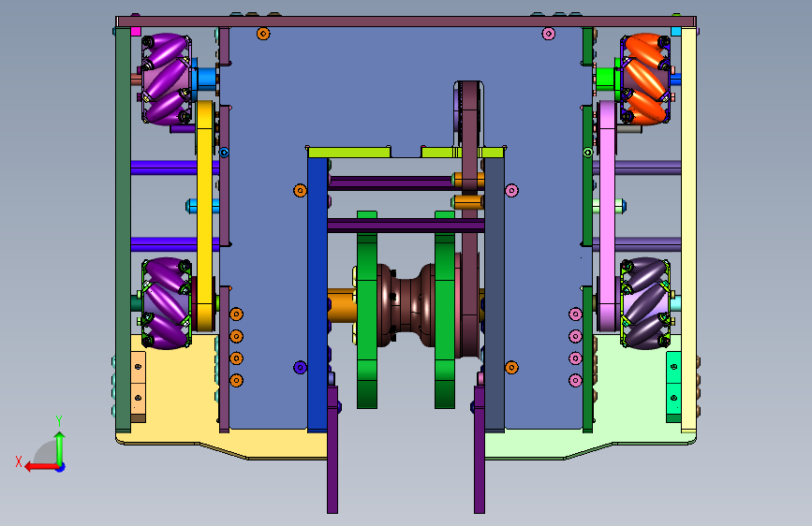
Task: Select the peach mounting block at bottom left
Action: (x=139, y=387)
